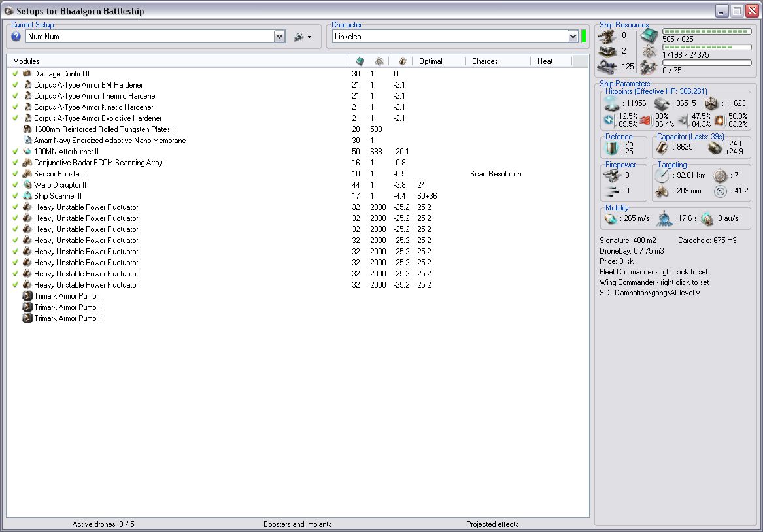Open the Projected effects panel
Viewport: 763px width, 532px height.
coord(492,524)
